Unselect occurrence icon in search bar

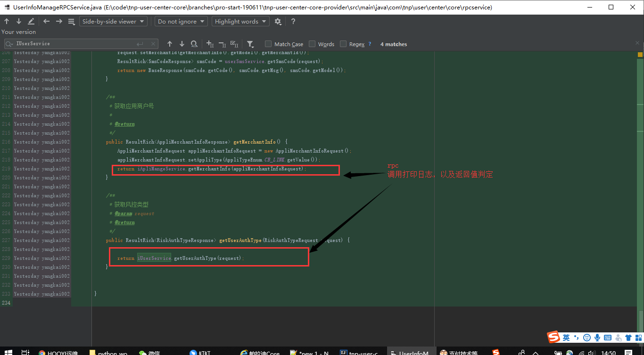223,44
